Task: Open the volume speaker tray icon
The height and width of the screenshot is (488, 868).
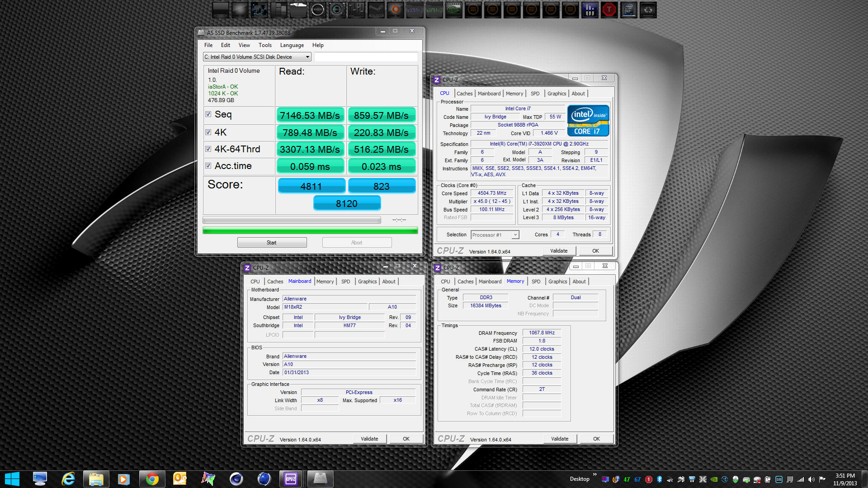Action: (811, 479)
